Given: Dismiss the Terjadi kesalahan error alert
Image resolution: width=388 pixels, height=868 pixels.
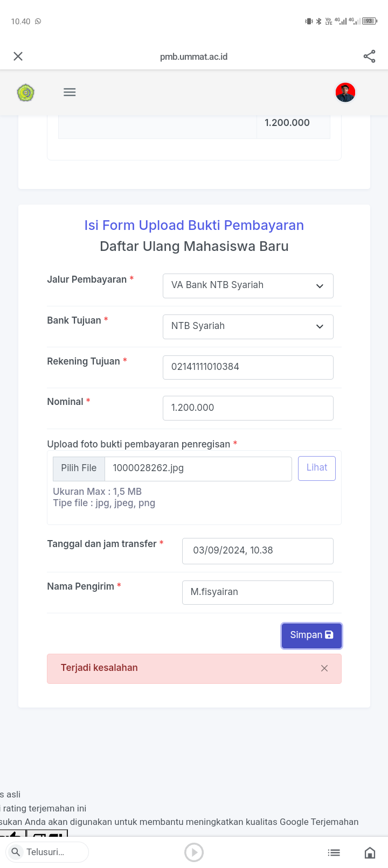Looking at the screenshot, I should pos(324,668).
